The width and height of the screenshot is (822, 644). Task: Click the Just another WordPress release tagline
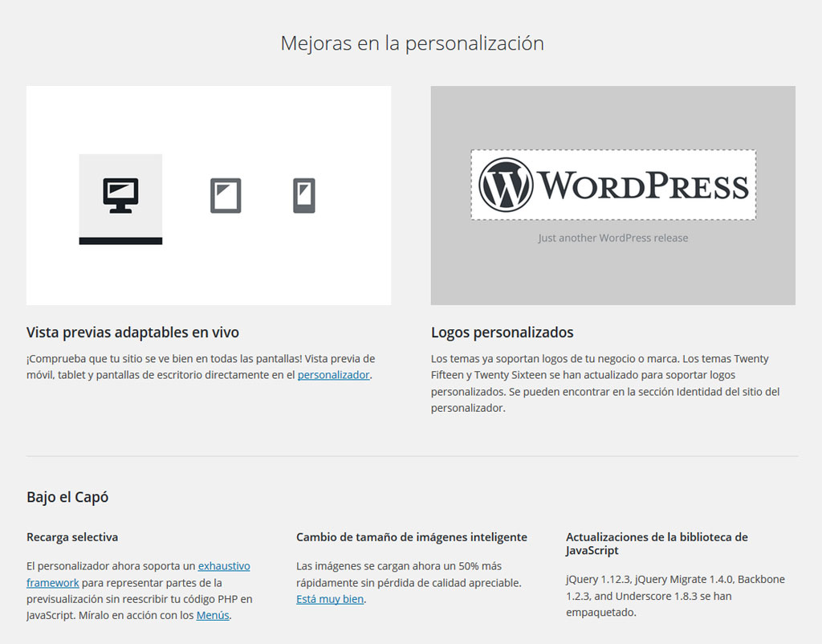click(x=612, y=238)
